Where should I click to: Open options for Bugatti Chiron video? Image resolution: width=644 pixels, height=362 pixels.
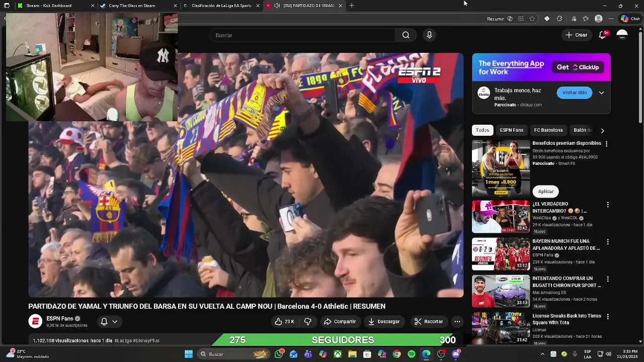tap(608, 279)
